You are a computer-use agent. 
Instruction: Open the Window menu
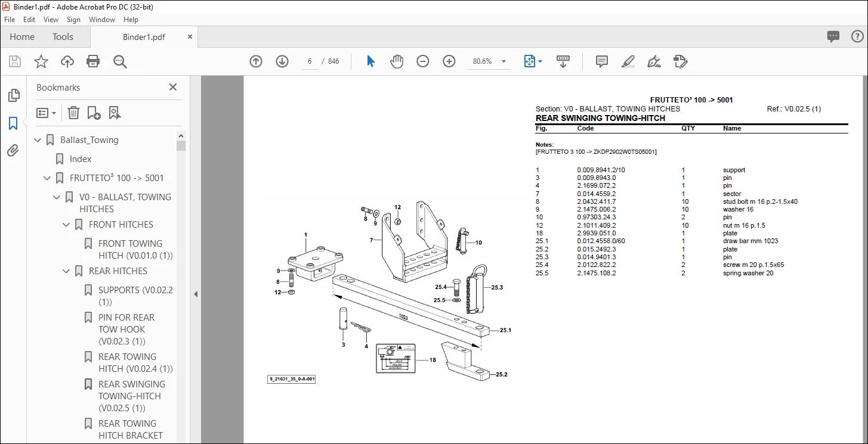[102, 20]
